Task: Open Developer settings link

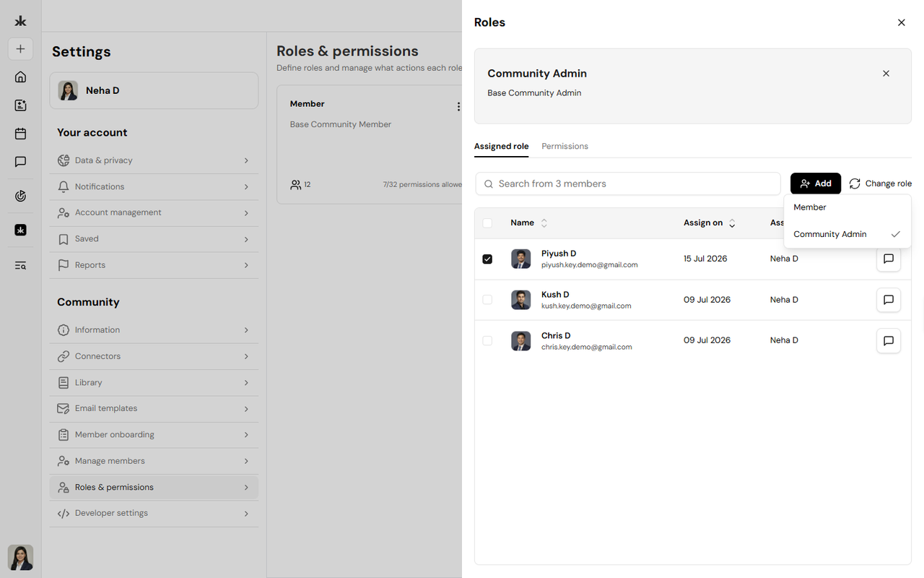Action: [x=154, y=514]
